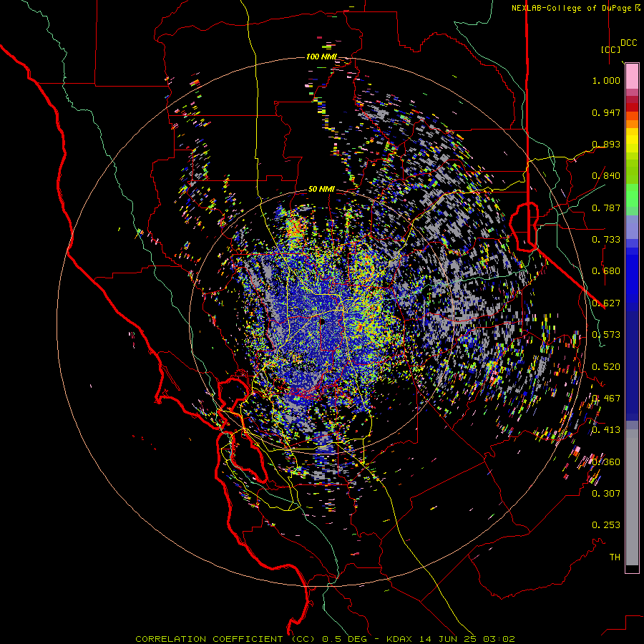Click the 14 JUN 25 date text

pyautogui.click(x=449, y=639)
